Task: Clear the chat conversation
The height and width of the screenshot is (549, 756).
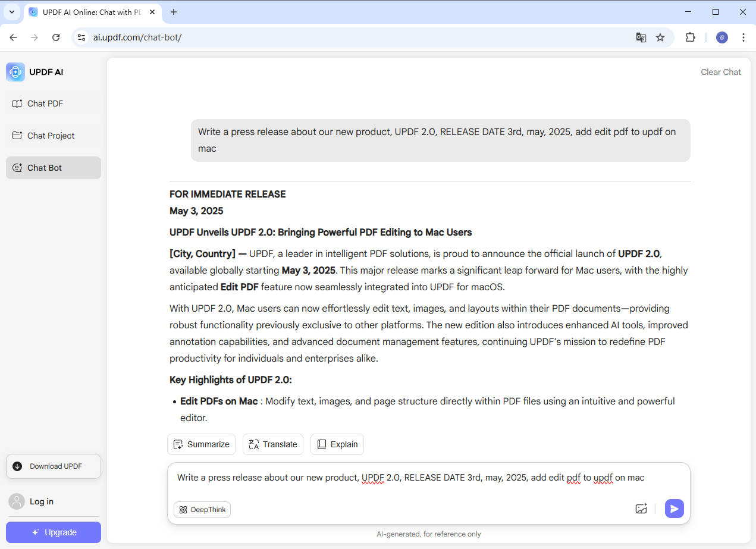Action: (721, 72)
